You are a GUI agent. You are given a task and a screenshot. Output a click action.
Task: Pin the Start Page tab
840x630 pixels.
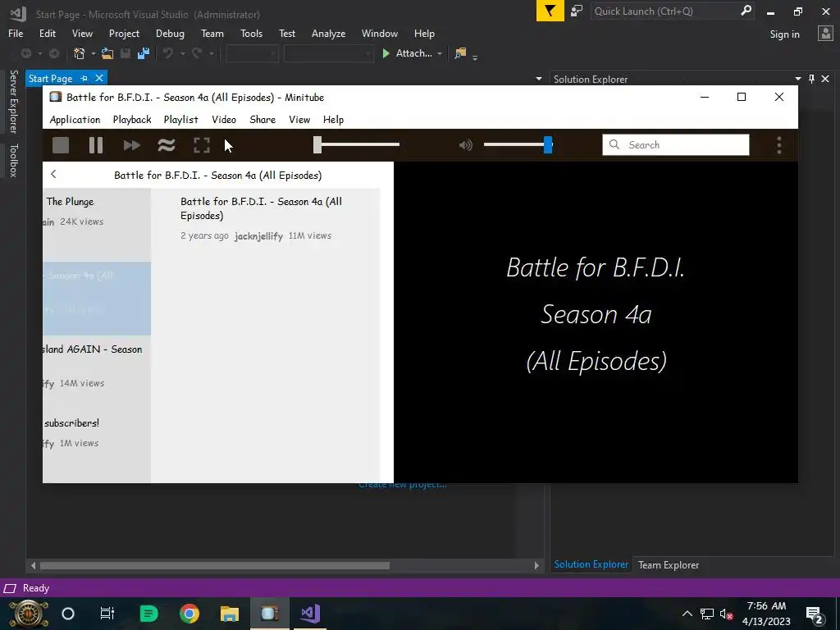tap(84, 78)
